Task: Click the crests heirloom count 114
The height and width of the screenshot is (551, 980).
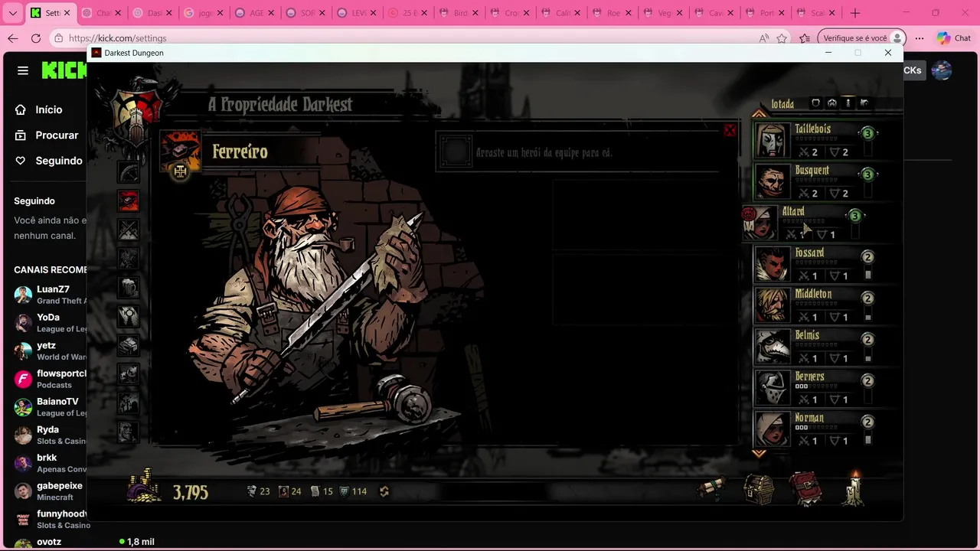Action: [353, 491]
